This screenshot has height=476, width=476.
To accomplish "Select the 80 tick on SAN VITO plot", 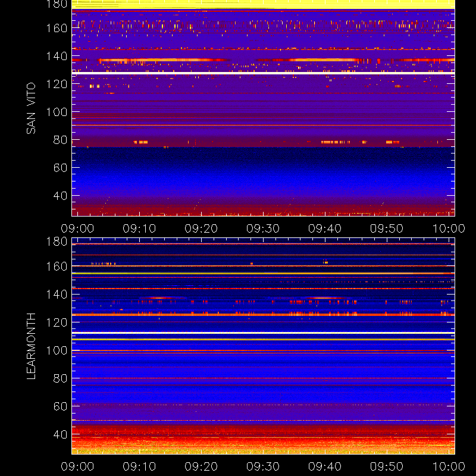I will (x=60, y=140).
